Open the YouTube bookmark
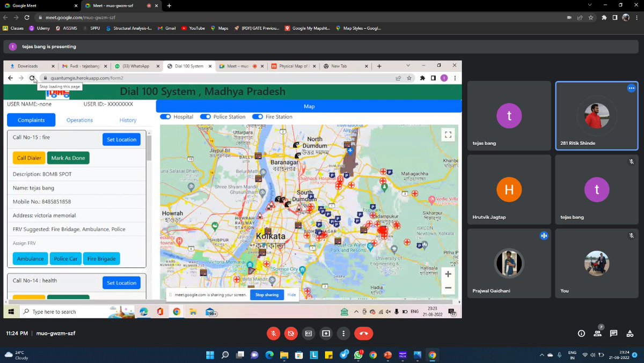This screenshot has width=644, height=363. click(193, 28)
